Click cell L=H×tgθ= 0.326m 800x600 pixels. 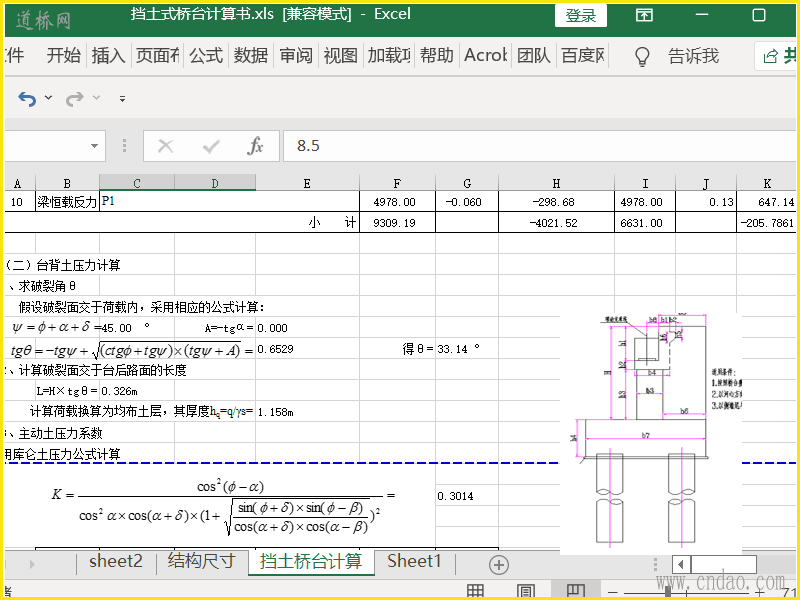(x=87, y=391)
